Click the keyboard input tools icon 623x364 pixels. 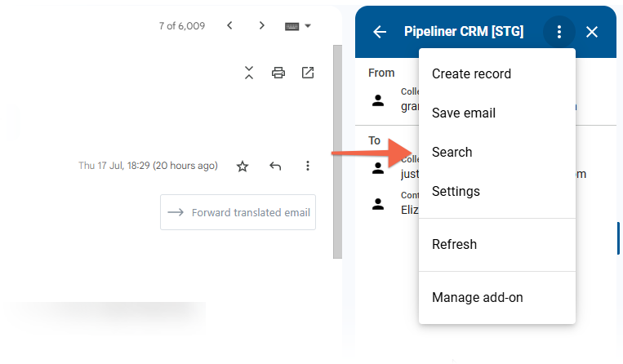292,26
